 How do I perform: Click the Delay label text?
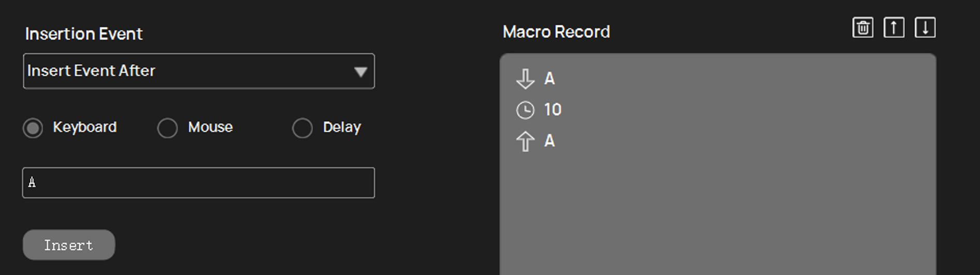pos(342,127)
